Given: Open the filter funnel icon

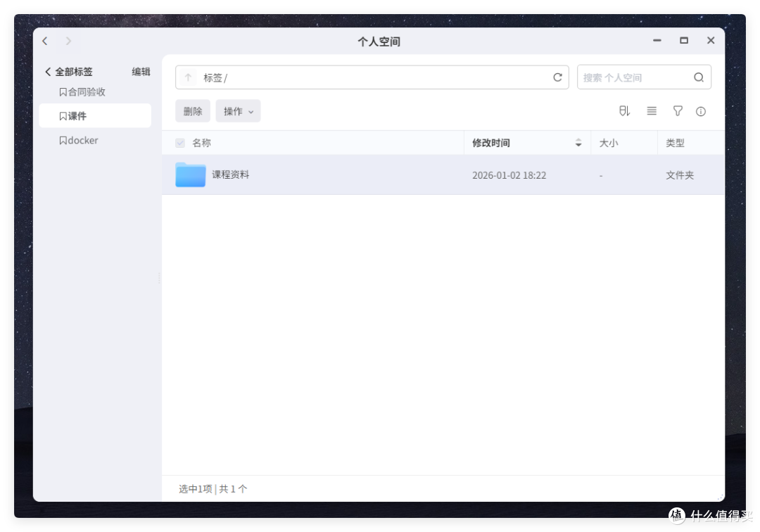Looking at the screenshot, I should (x=678, y=111).
